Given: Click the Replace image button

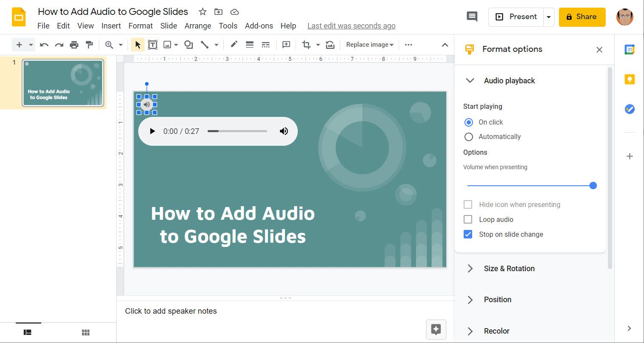Looking at the screenshot, I should [369, 45].
